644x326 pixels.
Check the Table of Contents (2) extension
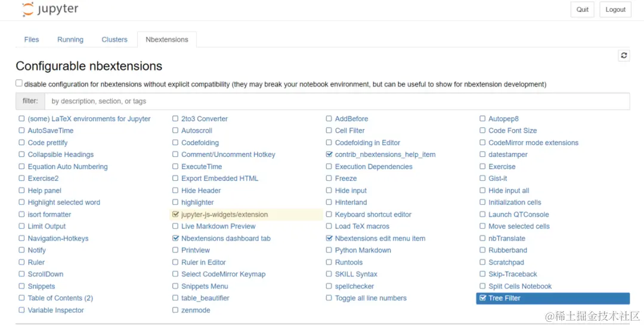(22, 298)
